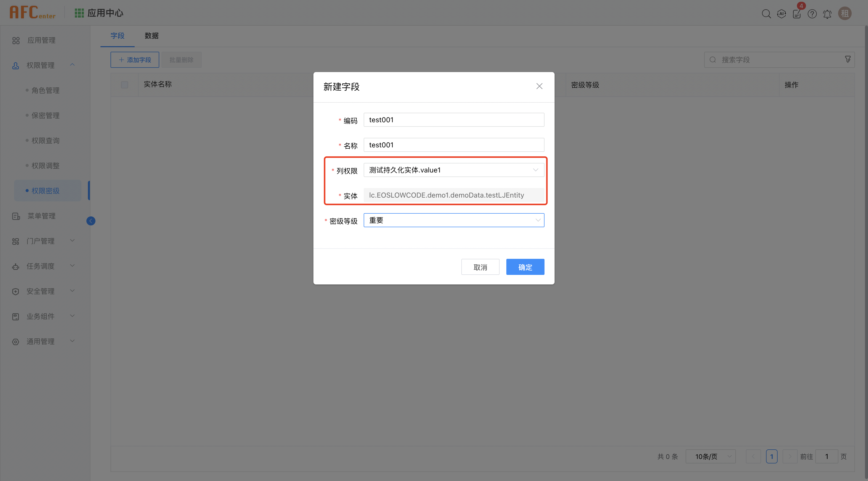Image resolution: width=868 pixels, height=481 pixels.
Task: Open the search filter icon beside 搜索字段
Action: click(848, 59)
